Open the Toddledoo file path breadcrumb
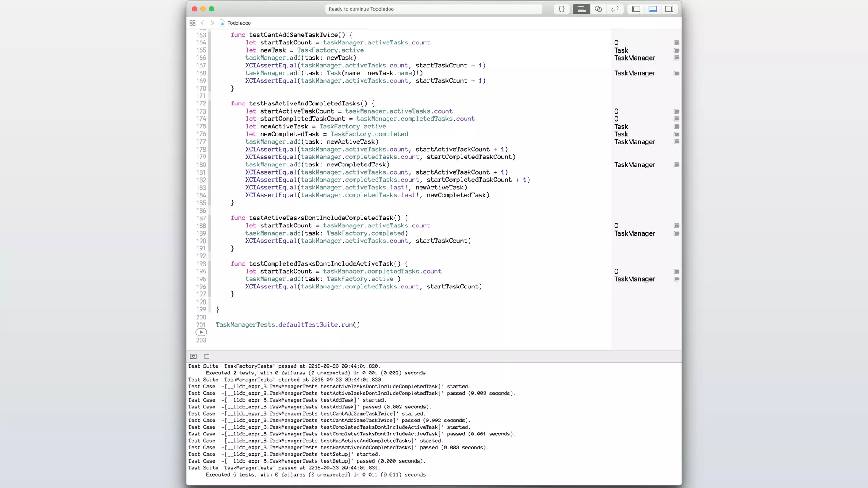The image size is (868, 488). pos(239,23)
